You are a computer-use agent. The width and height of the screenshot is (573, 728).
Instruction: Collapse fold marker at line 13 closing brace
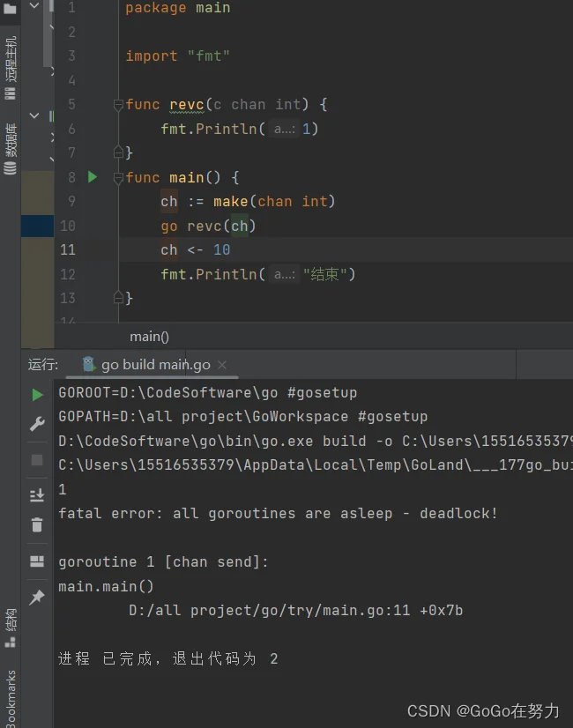[x=118, y=298]
